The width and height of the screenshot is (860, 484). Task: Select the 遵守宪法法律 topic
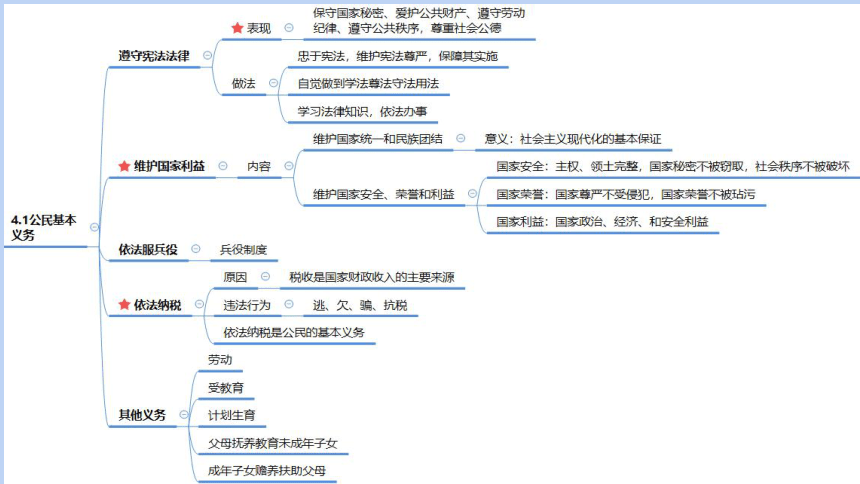pyautogui.click(x=154, y=56)
